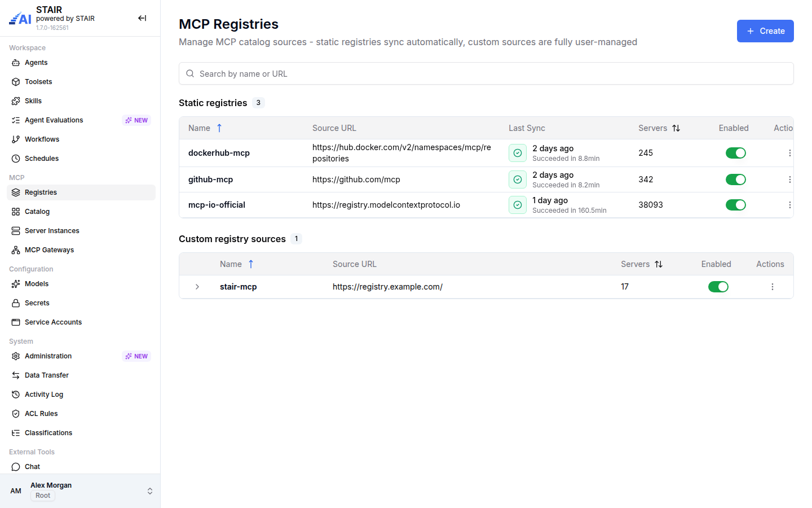
Task: Click sync success icon for mcp-io-official
Action: [518, 205]
